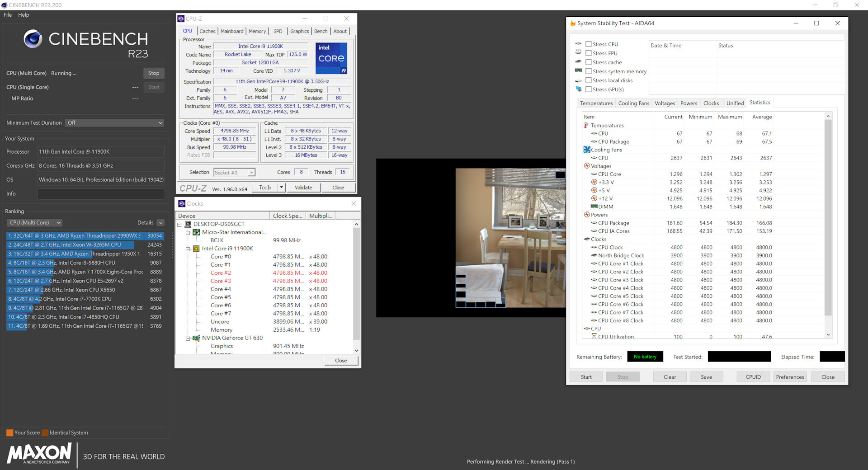Switch to the CPU-Z Bench tab
Image resolution: width=868 pixels, height=470 pixels.
point(321,31)
